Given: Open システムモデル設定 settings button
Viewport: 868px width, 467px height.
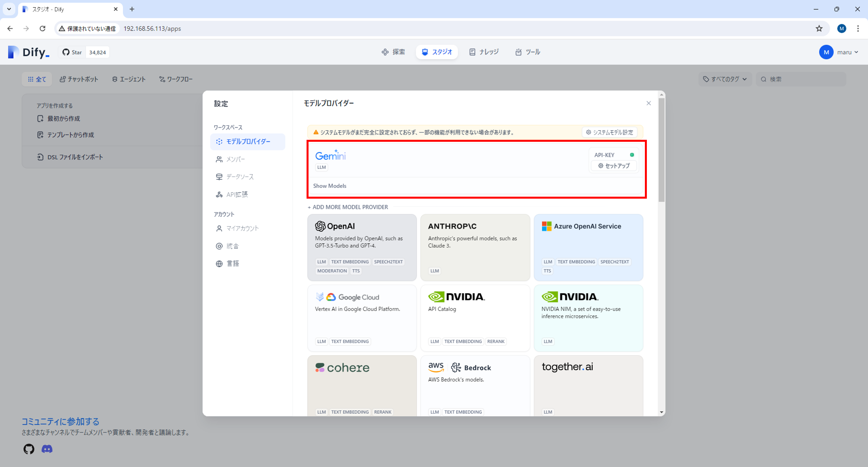Looking at the screenshot, I should [x=609, y=132].
